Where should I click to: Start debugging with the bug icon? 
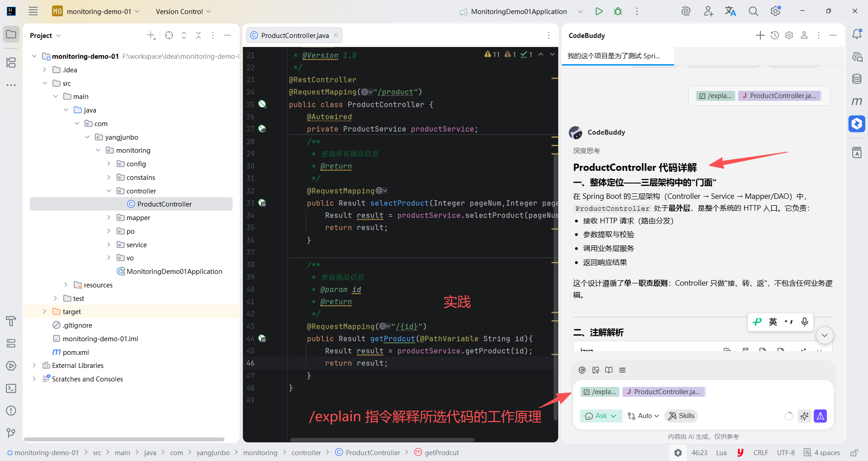click(x=618, y=11)
